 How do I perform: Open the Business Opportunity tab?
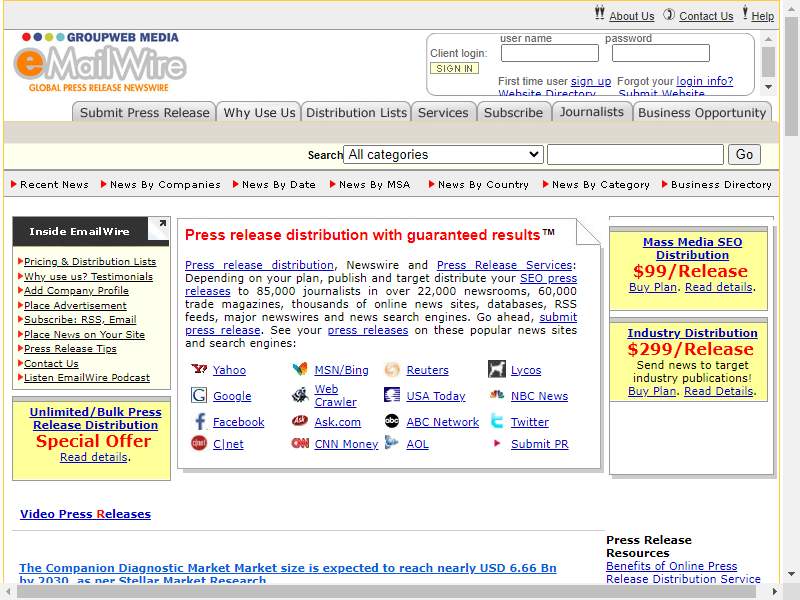pyautogui.click(x=702, y=113)
